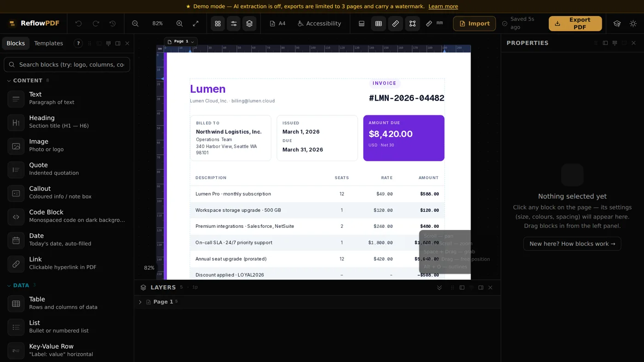Close the Blocks panel
The width and height of the screenshot is (644, 362).
[127, 43]
